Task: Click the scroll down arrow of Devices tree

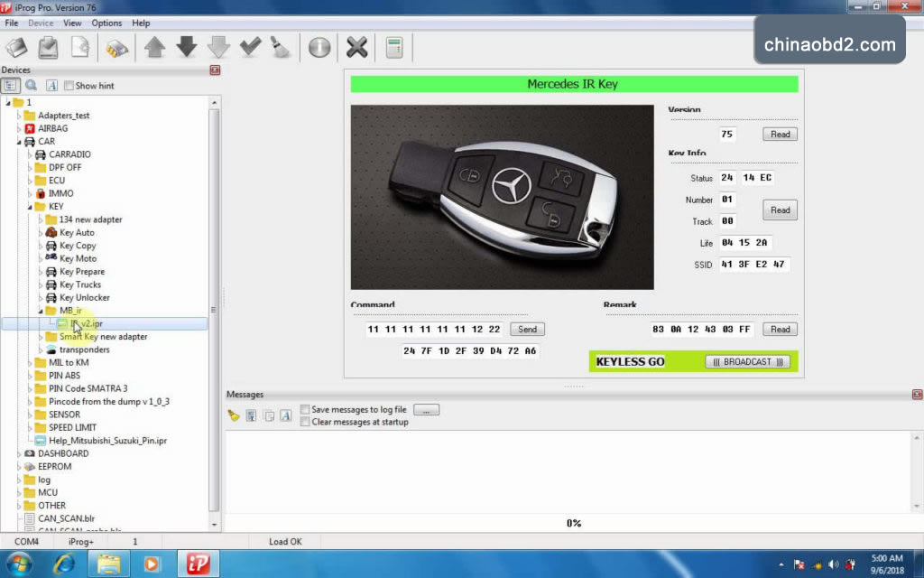Action: [214, 525]
